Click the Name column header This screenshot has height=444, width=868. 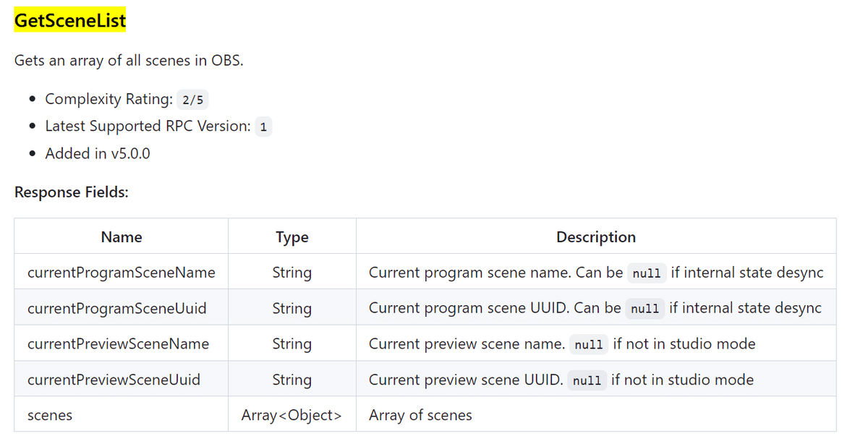pos(122,237)
